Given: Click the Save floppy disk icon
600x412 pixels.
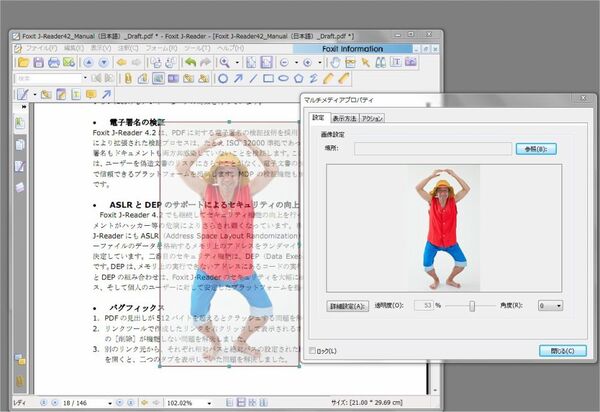Looking at the screenshot, I should [38, 62].
